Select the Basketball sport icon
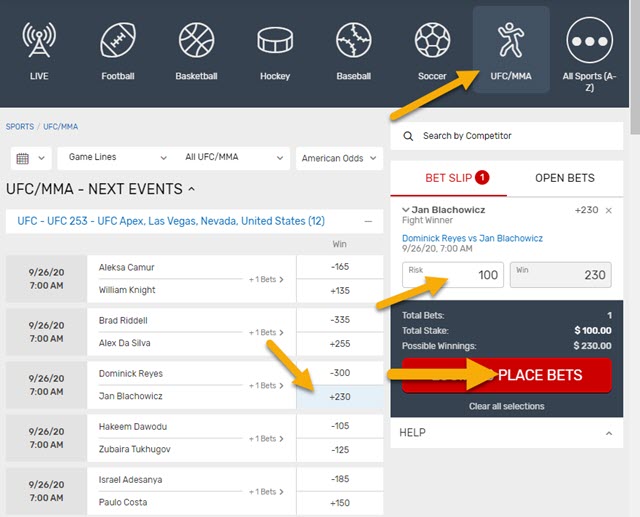640x517 pixels. pos(196,41)
